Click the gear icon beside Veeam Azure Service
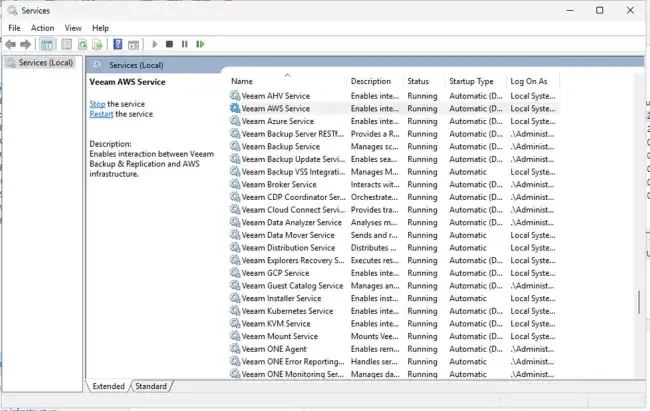The image size is (650, 411). [x=235, y=121]
